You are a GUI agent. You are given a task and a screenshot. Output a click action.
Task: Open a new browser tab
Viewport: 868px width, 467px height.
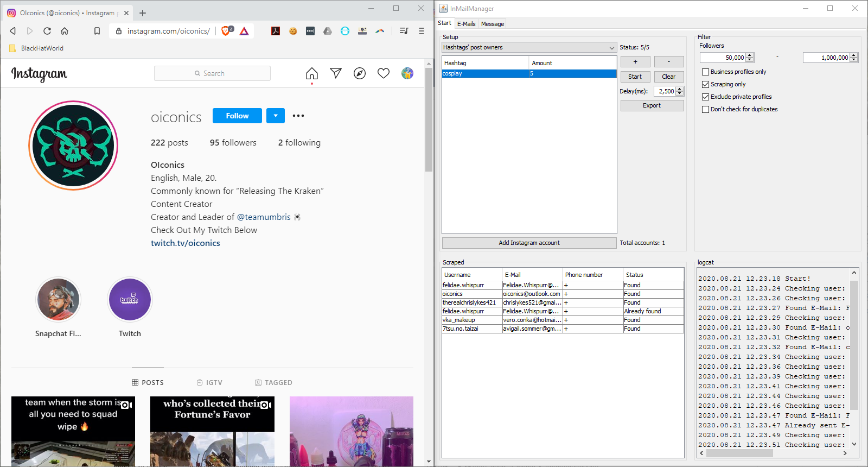[x=143, y=13]
